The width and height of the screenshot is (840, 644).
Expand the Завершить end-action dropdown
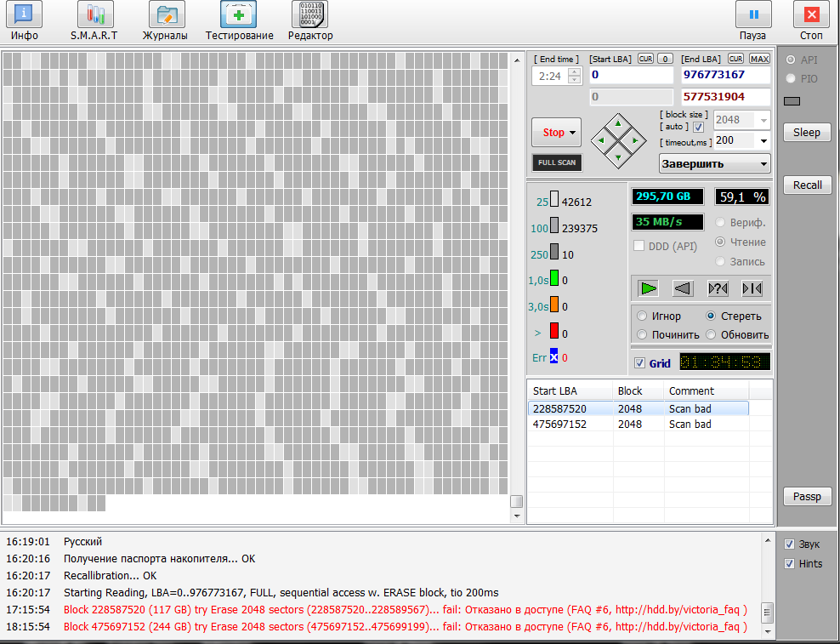(714, 163)
